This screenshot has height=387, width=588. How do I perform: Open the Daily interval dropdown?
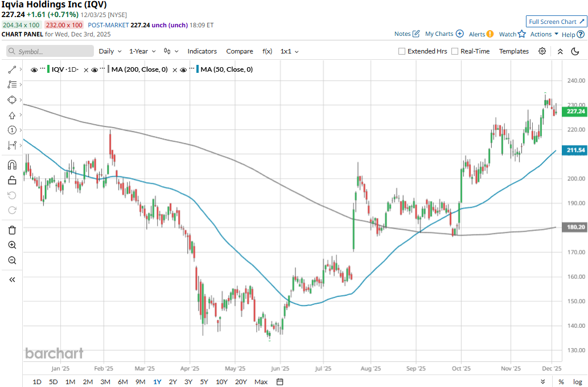click(109, 51)
